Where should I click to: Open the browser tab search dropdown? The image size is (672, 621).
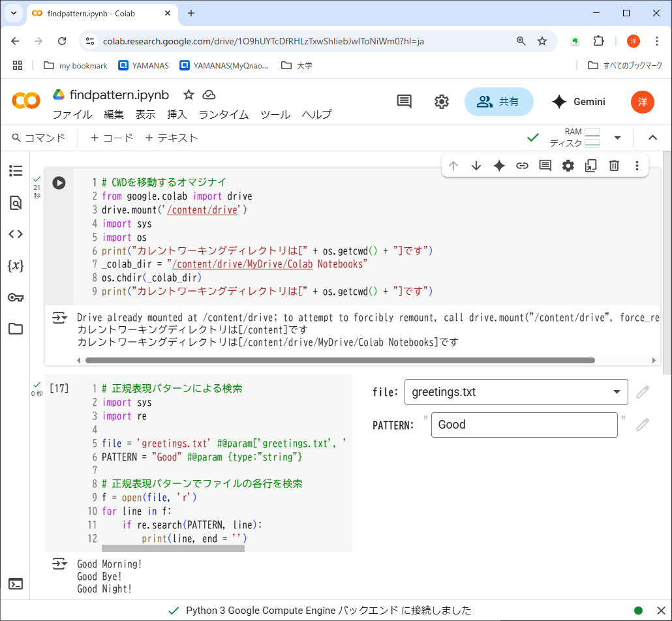pyautogui.click(x=14, y=13)
